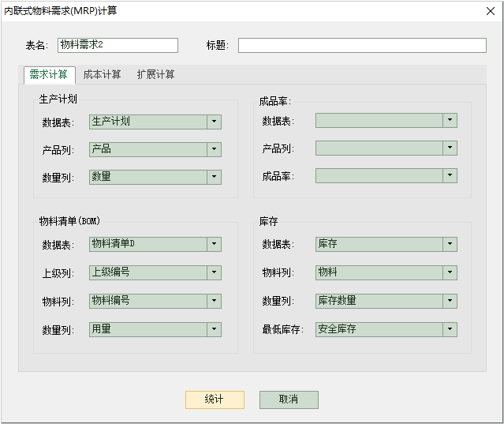The height and width of the screenshot is (424, 504).
Task: Click the 标题 text input field
Action: click(x=361, y=46)
